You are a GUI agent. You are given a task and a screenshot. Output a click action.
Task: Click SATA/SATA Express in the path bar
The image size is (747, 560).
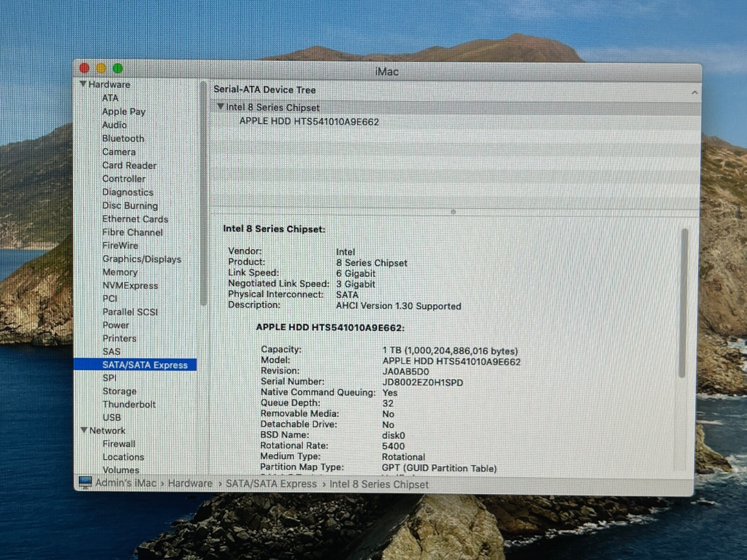pos(271,484)
